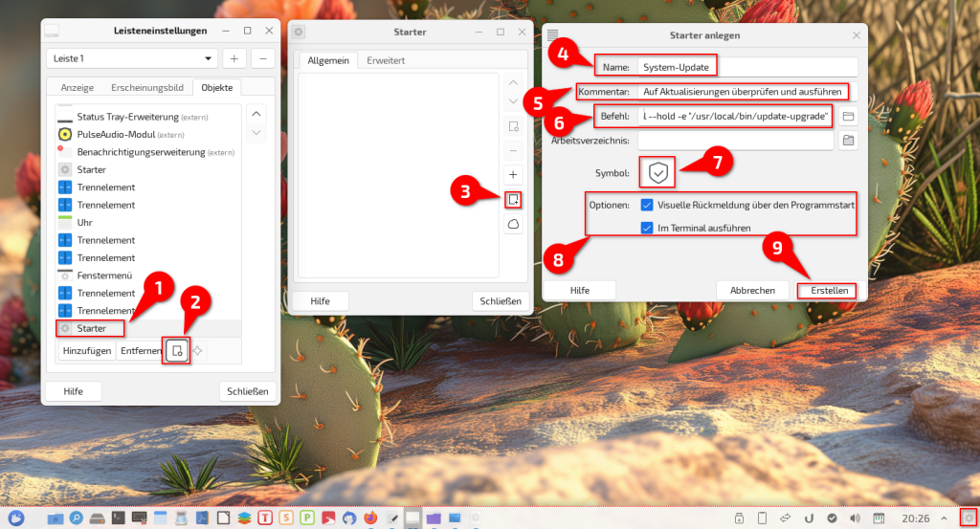The image size is (980, 529).
Task: Open file browser next to Befehl field
Action: click(x=848, y=116)
